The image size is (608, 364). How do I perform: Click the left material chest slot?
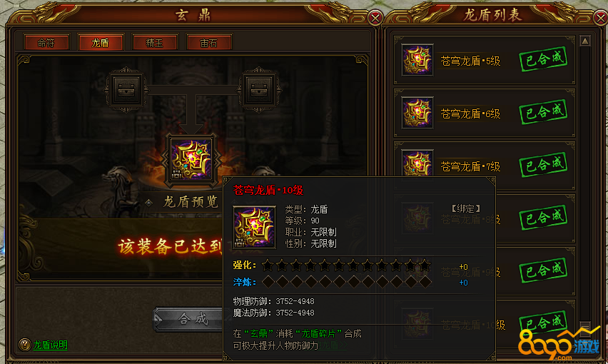[126, 91]
